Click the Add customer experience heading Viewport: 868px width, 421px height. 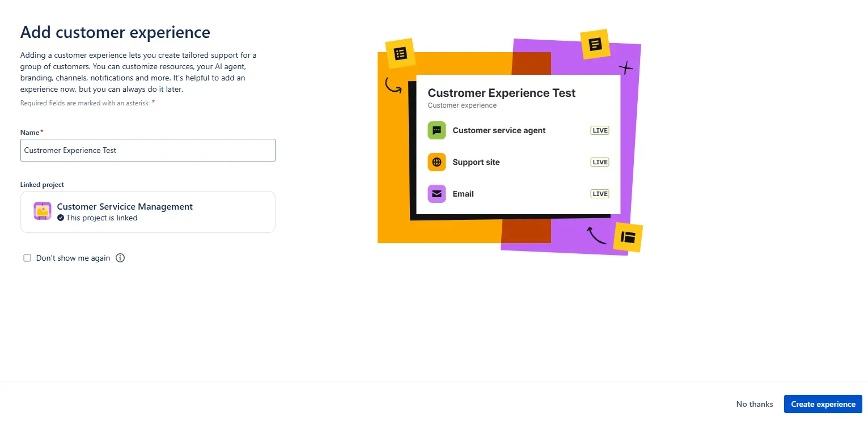click(115, 32)
